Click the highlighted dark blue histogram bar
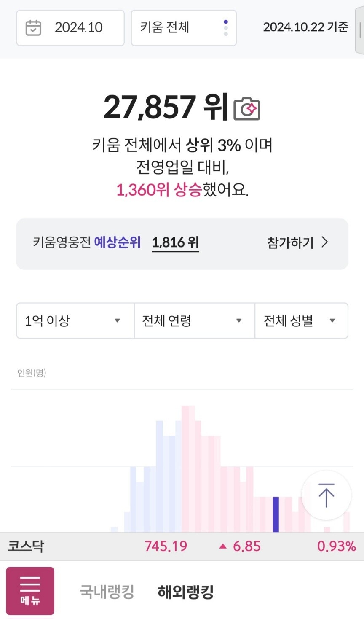Screen dimensions: 364x619 [276, 514]
